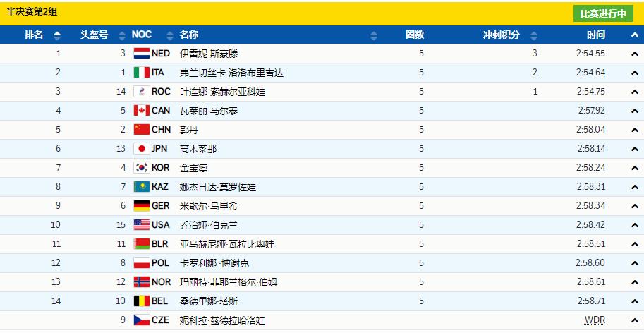This screenshot has height=333, width=644.
Task: Click athlete name 桑德里娜·塔斯
Action: 209,301
